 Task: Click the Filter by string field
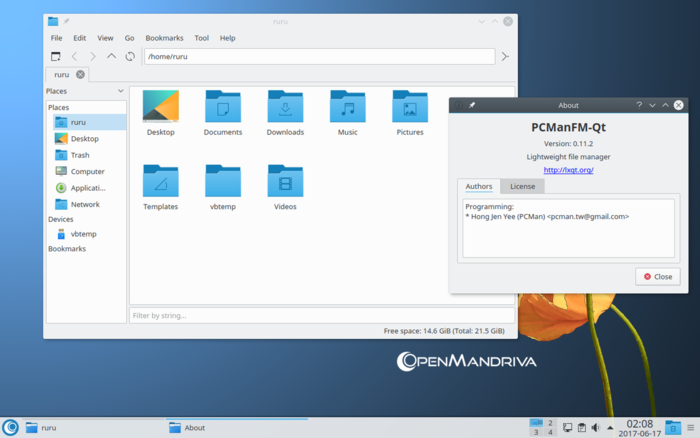[322, 316]
